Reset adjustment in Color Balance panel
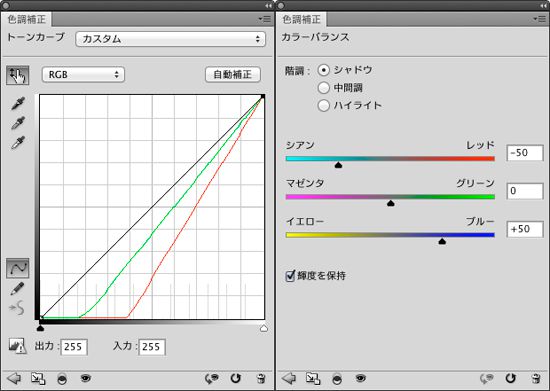 pos(510,378)
